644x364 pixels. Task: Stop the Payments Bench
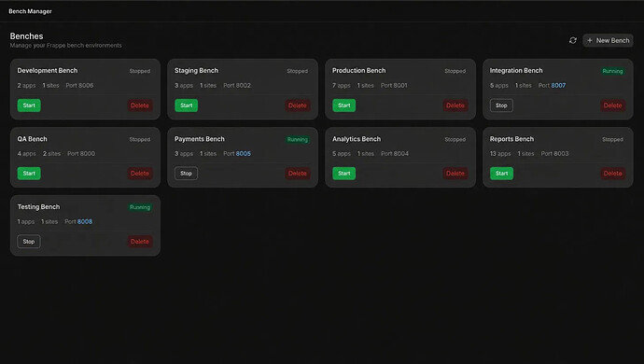coord(186,174)
